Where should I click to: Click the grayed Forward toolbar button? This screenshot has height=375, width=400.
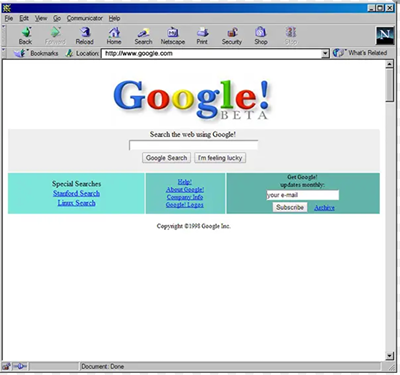55,36
